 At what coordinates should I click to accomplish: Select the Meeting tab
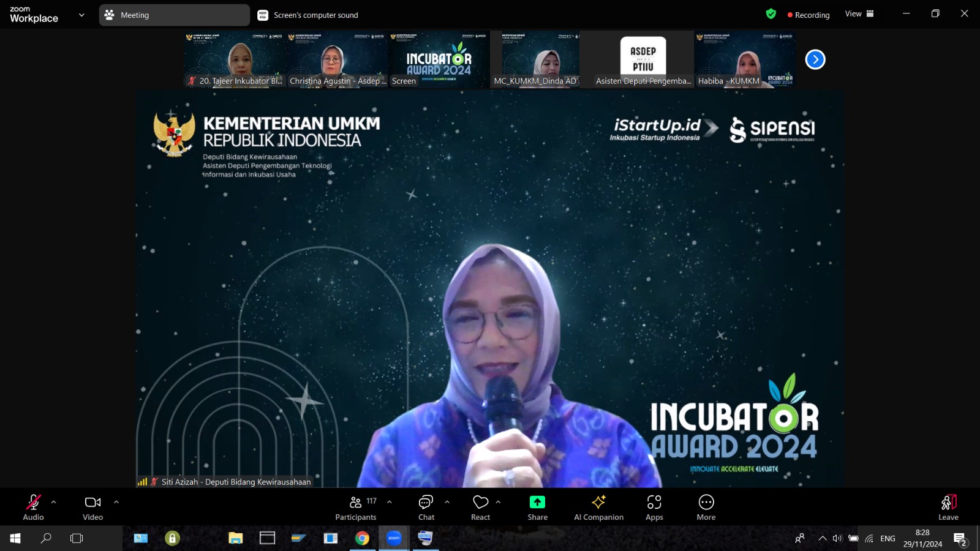point(175,15)
